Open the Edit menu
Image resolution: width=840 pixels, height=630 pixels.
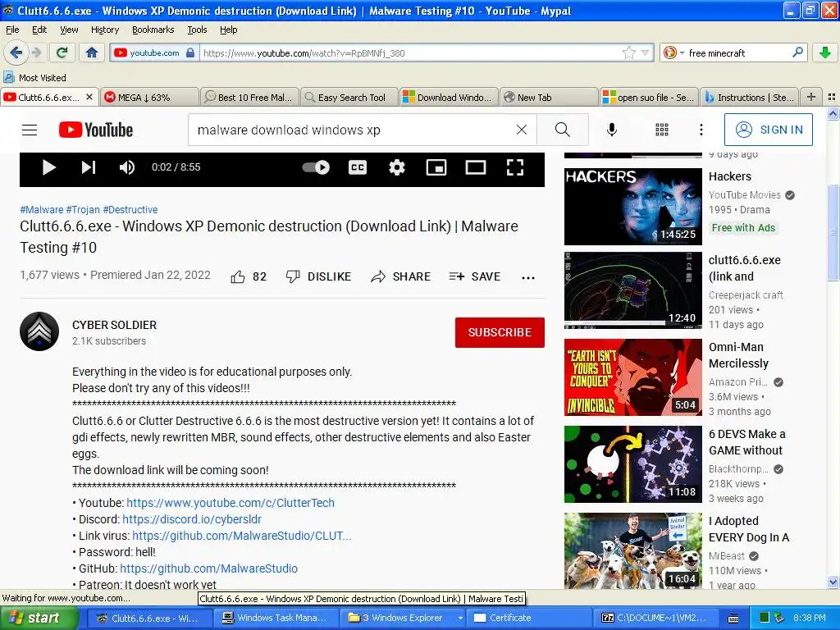(39, 30)
